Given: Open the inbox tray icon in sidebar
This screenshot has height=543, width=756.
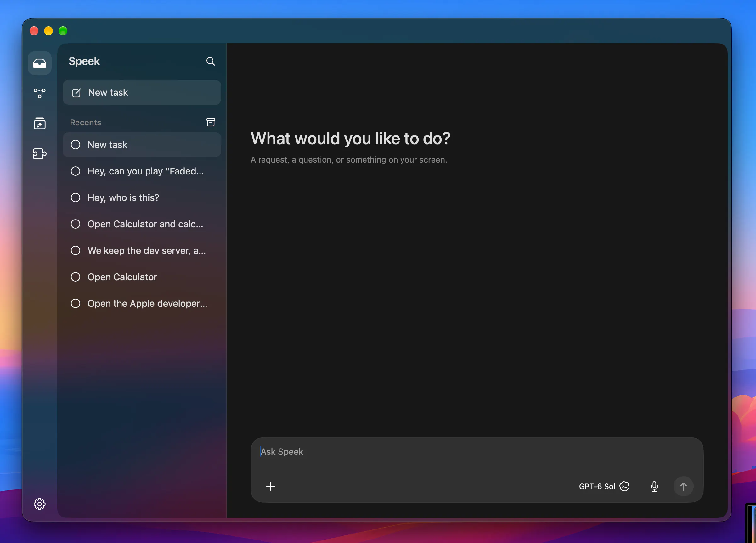Looking at the screenshot, I should pos(40,63).
